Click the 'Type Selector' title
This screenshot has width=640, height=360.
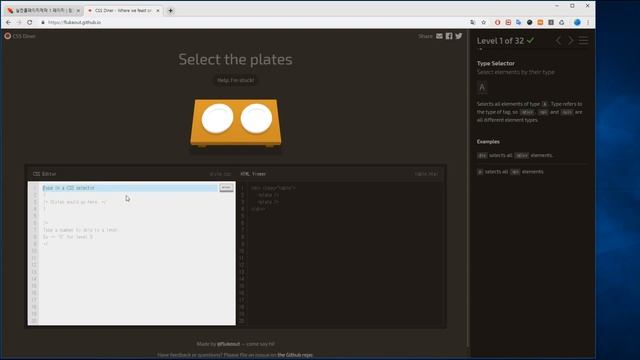(496, 63)
